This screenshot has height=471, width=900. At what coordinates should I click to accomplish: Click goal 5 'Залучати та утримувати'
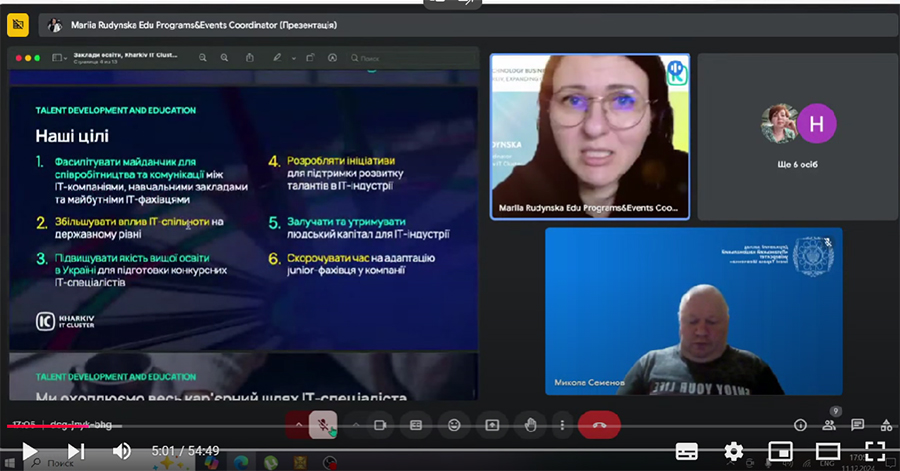[346, 221]
